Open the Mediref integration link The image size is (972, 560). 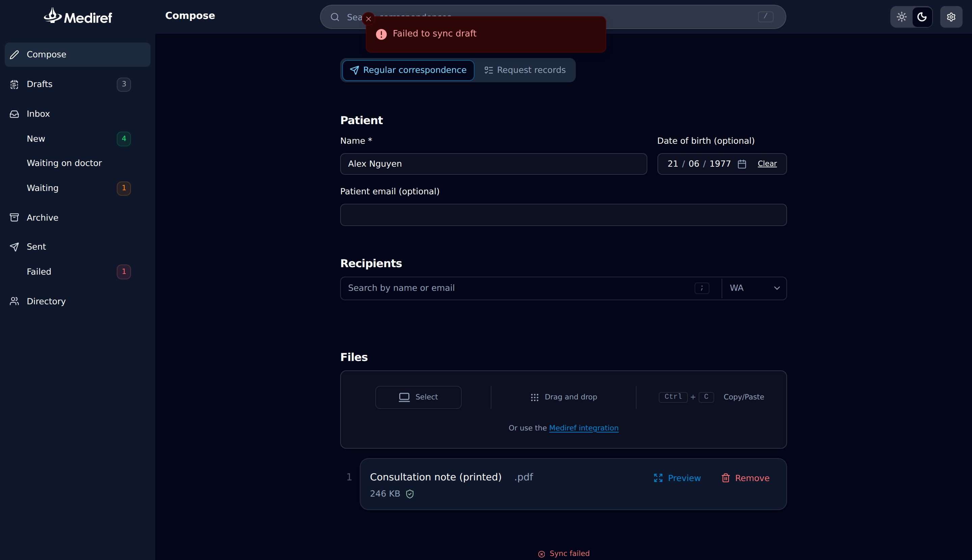point(583,428)
